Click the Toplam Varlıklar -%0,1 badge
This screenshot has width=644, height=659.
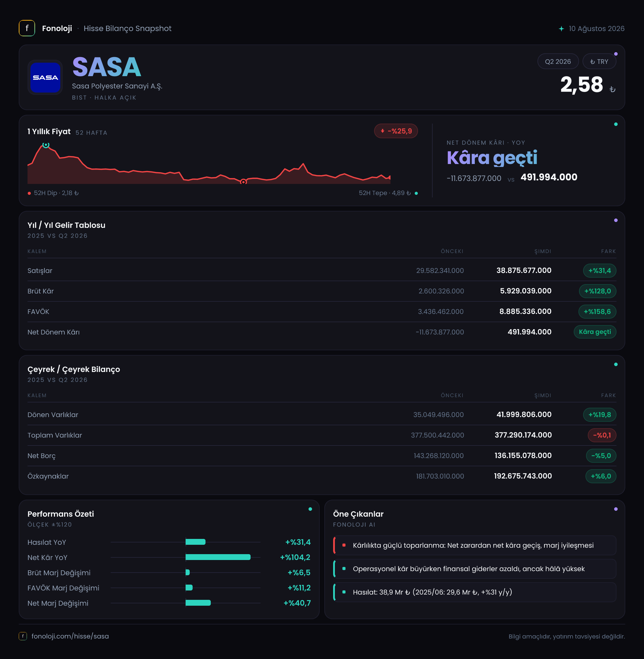(x=602, y=435)
